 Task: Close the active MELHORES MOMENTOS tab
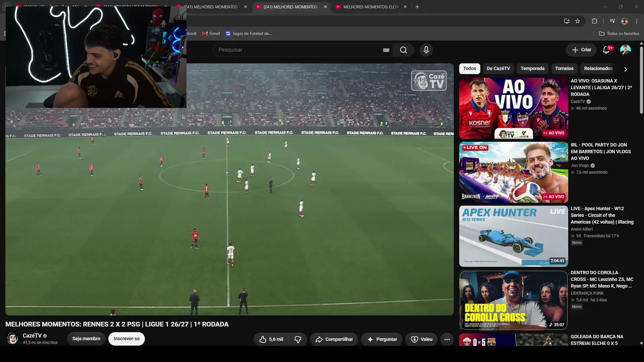pos(325,7)
